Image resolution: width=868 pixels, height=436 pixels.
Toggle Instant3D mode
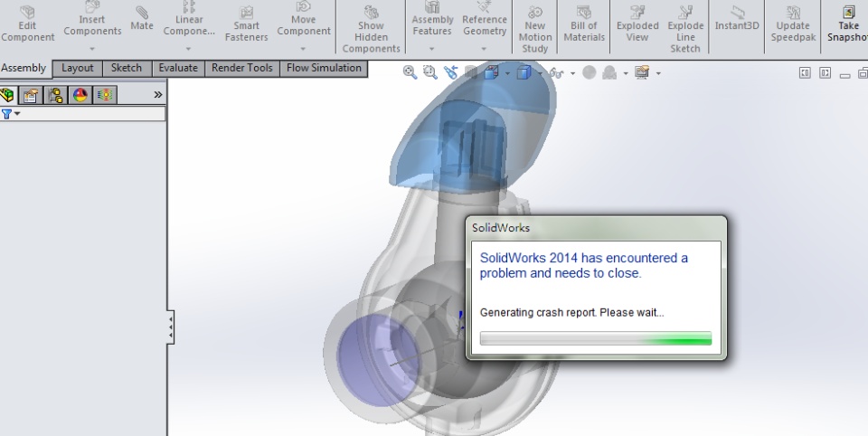click(x=737, y=19)
